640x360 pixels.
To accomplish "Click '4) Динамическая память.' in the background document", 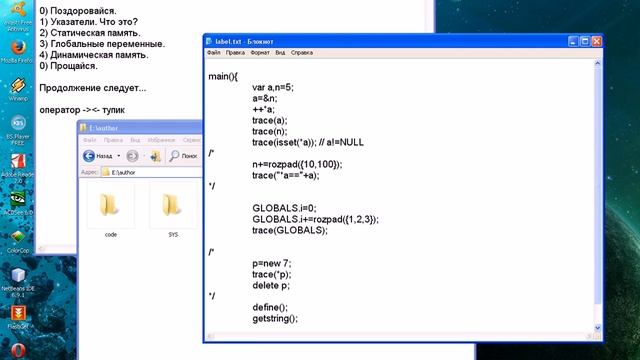I will 94,55.
